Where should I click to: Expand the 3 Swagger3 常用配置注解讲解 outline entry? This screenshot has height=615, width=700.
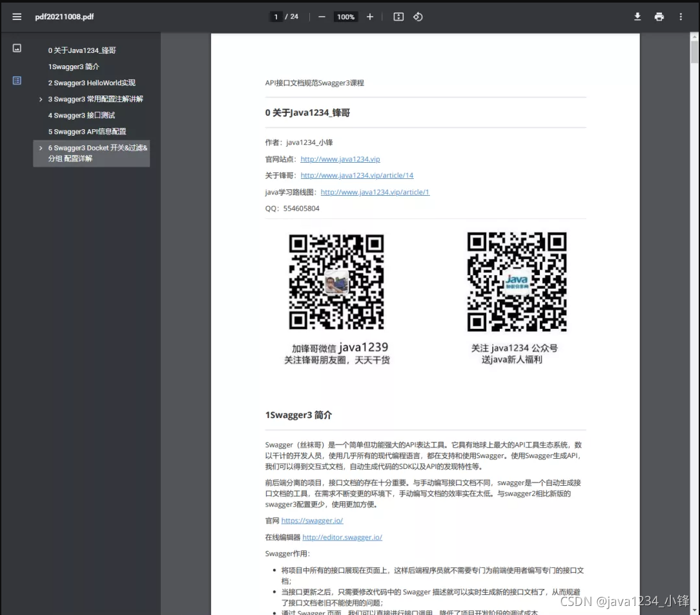coord(41,99)
